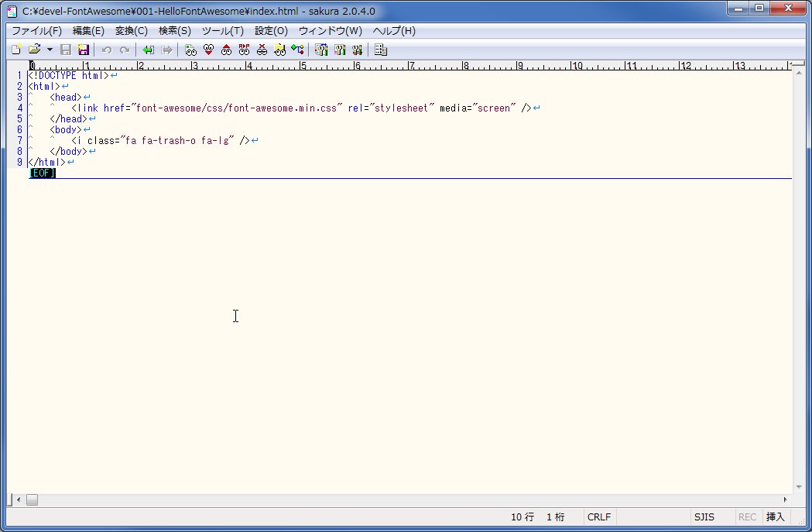
Task: Click line number 4 in gutter
Action: tap(19, 108)
